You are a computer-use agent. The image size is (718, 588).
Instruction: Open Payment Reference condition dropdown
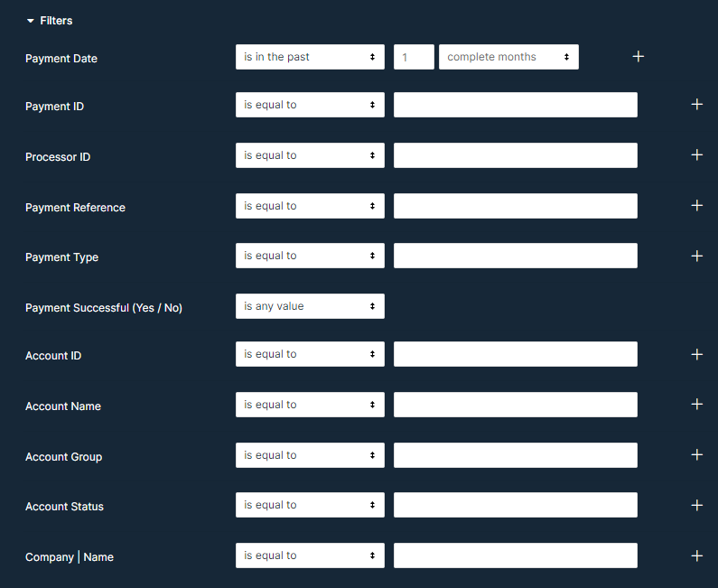pyautogui.click(x=310, y=206)
